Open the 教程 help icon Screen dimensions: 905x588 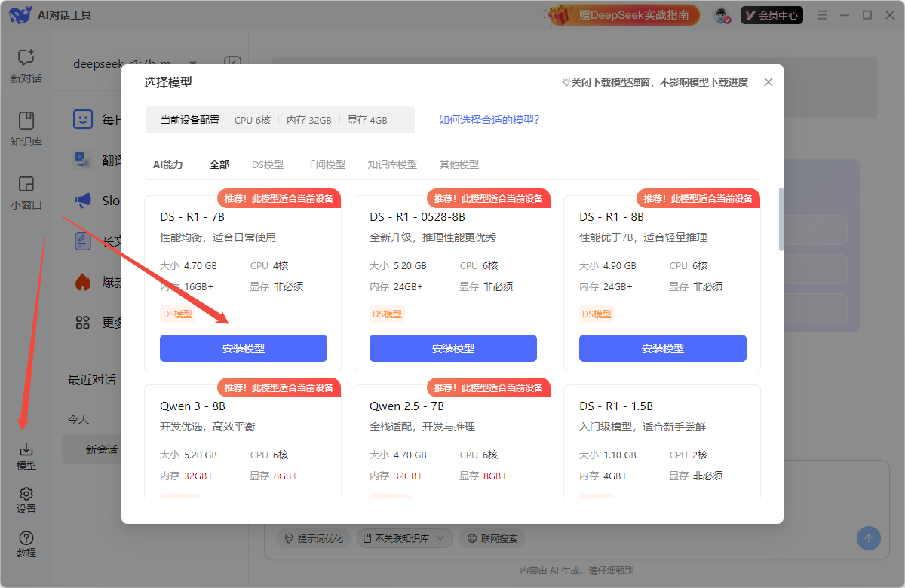tap(26, 538)
